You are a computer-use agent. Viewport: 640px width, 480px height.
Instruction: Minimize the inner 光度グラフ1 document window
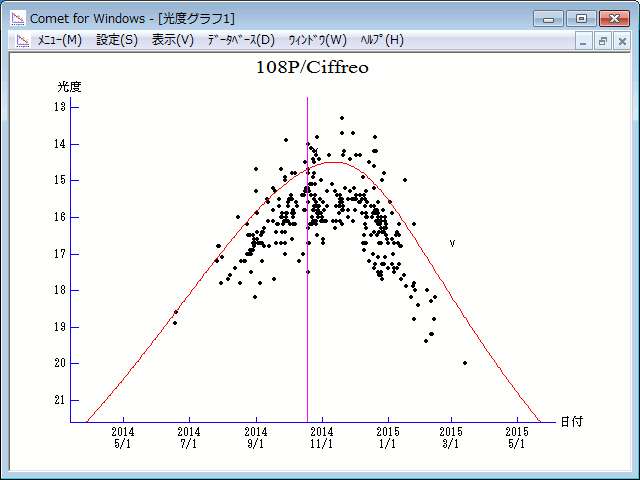tap(585, 41)
